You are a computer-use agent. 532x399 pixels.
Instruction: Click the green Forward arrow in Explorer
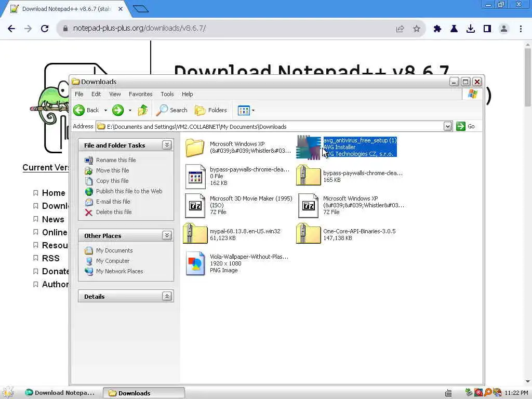pos(118,110)
